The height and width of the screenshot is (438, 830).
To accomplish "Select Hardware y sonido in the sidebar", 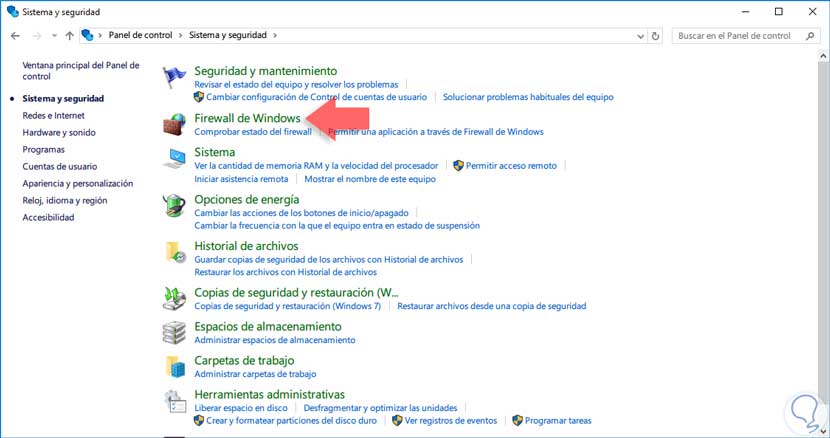I will [x=59, y=132].
